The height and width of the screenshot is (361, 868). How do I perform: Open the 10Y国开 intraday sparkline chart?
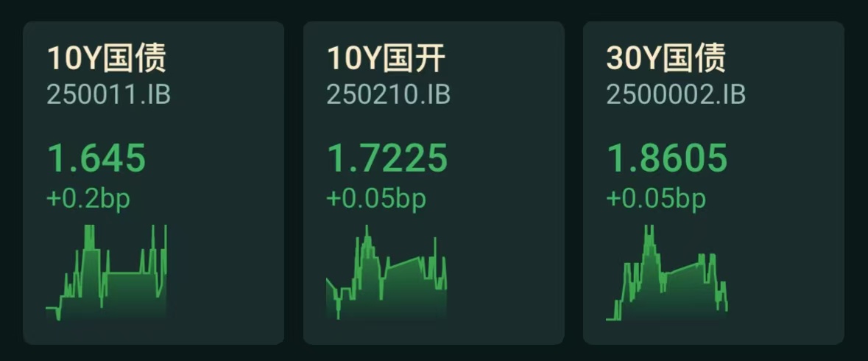click(387, 273)
